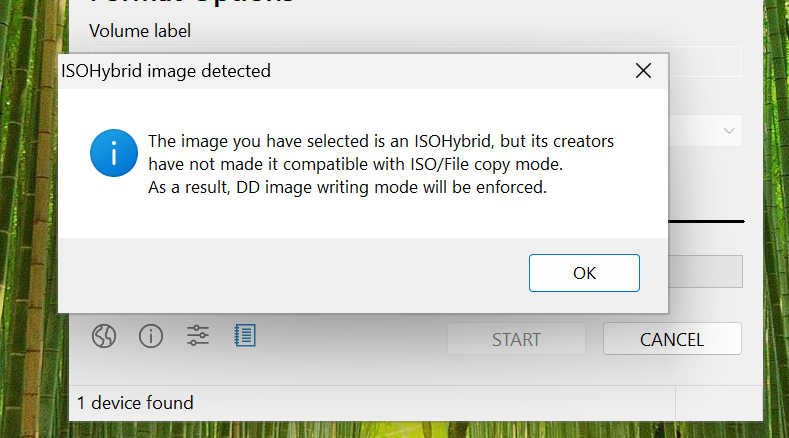Click the blue info icon in dialog
Viewport: 789px width, 438px height.
[114, 153]
